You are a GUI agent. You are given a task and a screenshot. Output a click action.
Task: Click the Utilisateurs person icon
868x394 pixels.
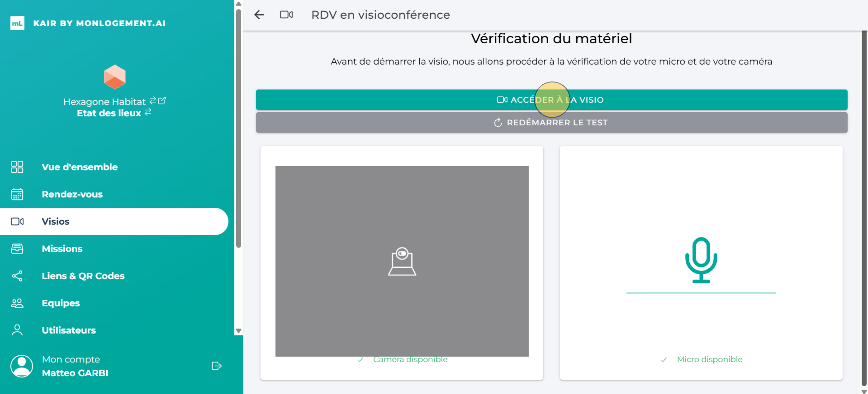pyautogui.click(x=17, y=330)
